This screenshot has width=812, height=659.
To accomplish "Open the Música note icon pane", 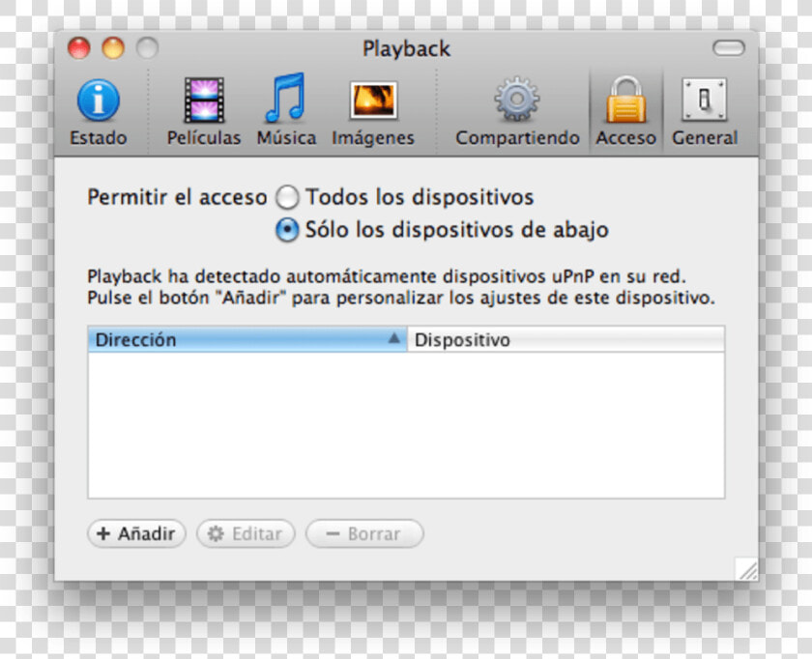I will pos(286,111).
